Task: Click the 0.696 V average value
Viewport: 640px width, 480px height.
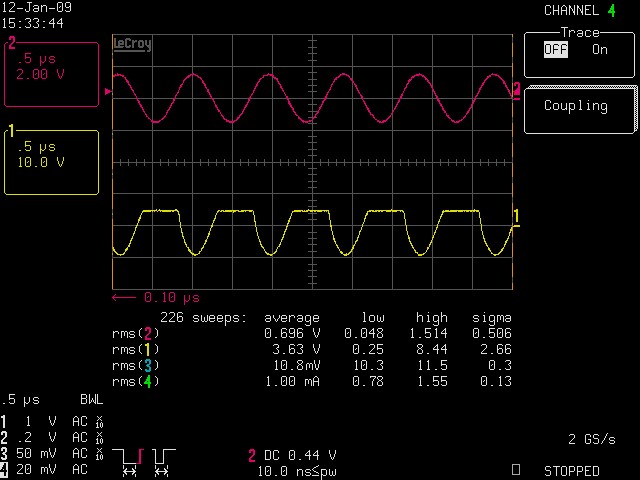Action: (292, 333)
